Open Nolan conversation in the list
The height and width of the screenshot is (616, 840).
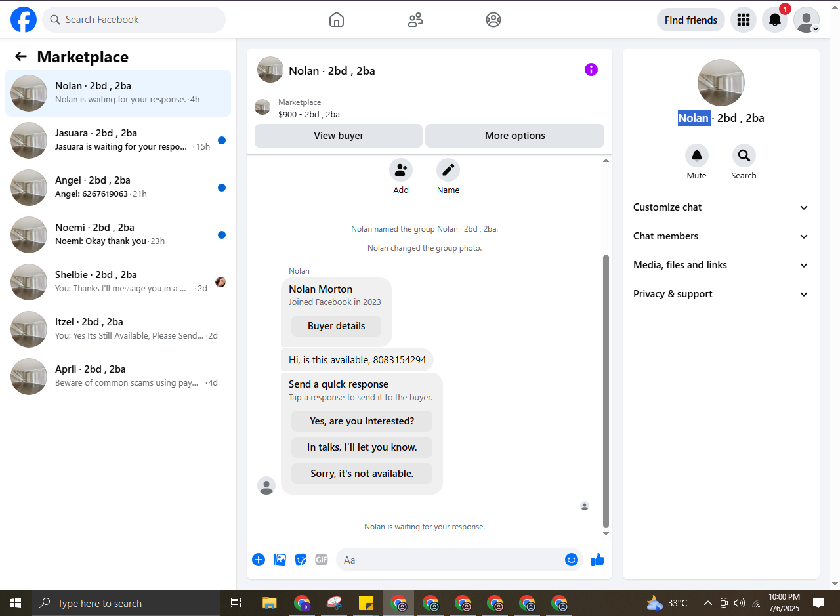click(x=118, y=93)
